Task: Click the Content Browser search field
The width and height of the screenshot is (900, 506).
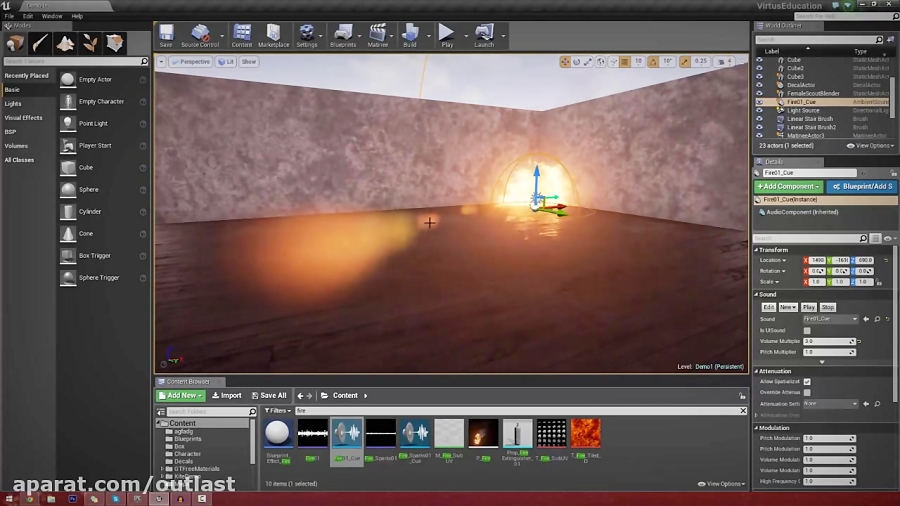Action: pyautogui.click(x=519, y=411)
